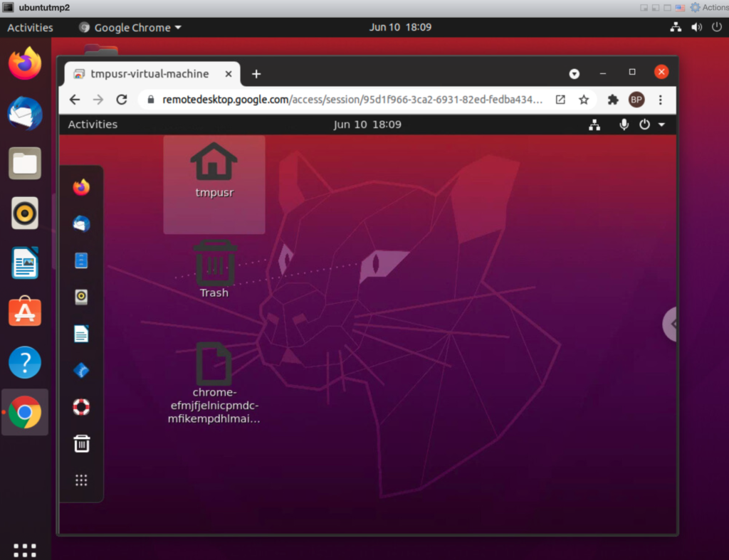Image resolution: width=729 pixels, height=560 pixels.
Task: Open Trash in the remote dock
Action: click(81, 443)
